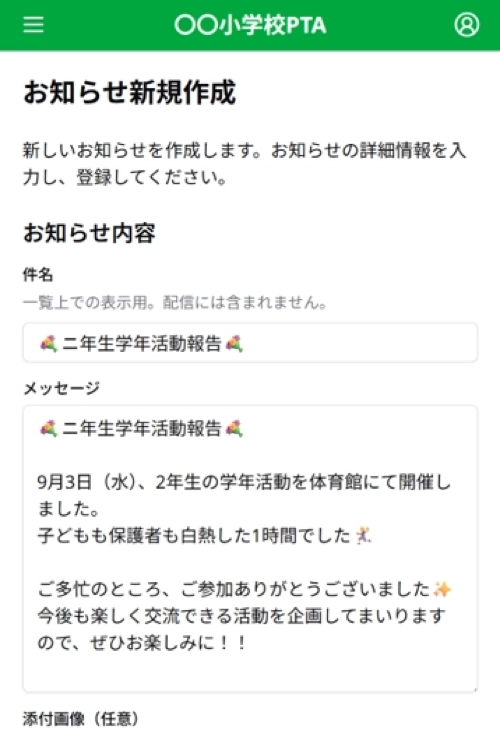Click the 添付画像（任意） label
The height and width of the screenshot is (733, 500).
[81, 719]
